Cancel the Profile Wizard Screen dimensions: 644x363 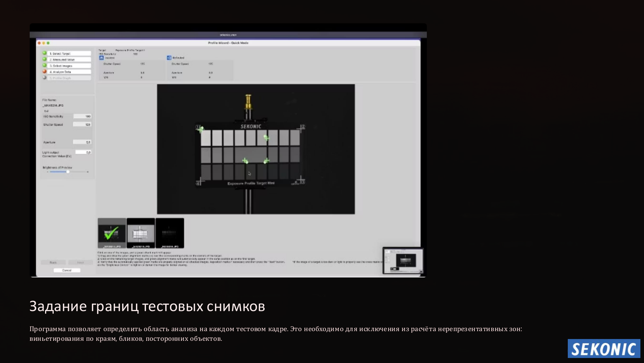click(67, 270)
